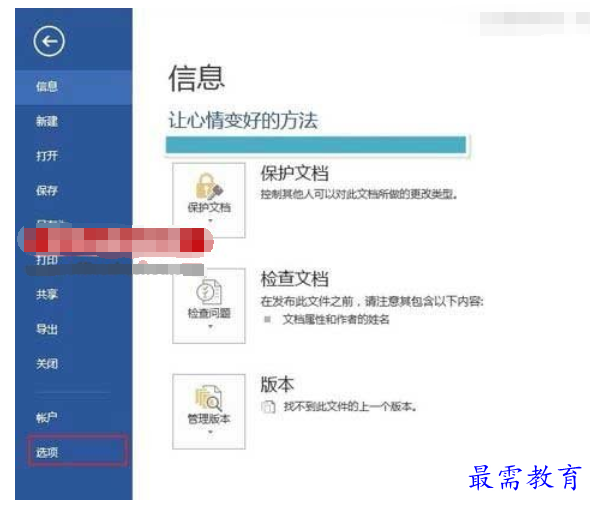Select the 信息 menu item
The image size is (590, 509).
pyautogui.click(x=74, y=87)
